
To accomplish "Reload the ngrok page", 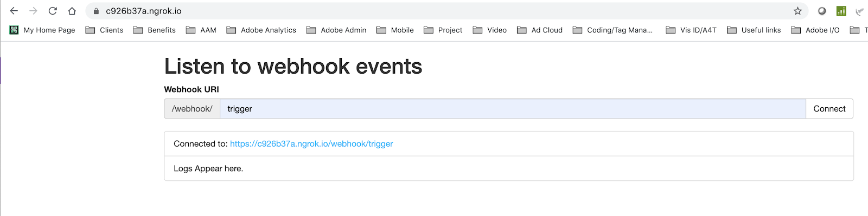I will click(x=53, y=11).
